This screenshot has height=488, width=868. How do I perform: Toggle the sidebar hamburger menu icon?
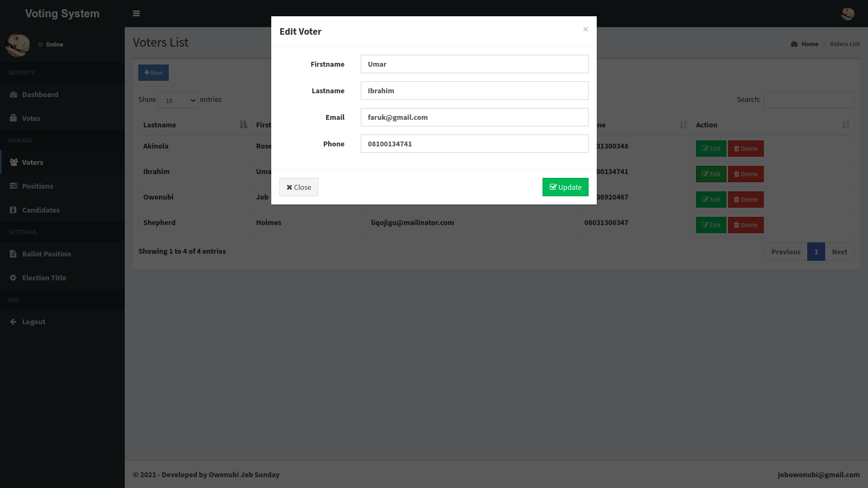click(x=136, y=14)
